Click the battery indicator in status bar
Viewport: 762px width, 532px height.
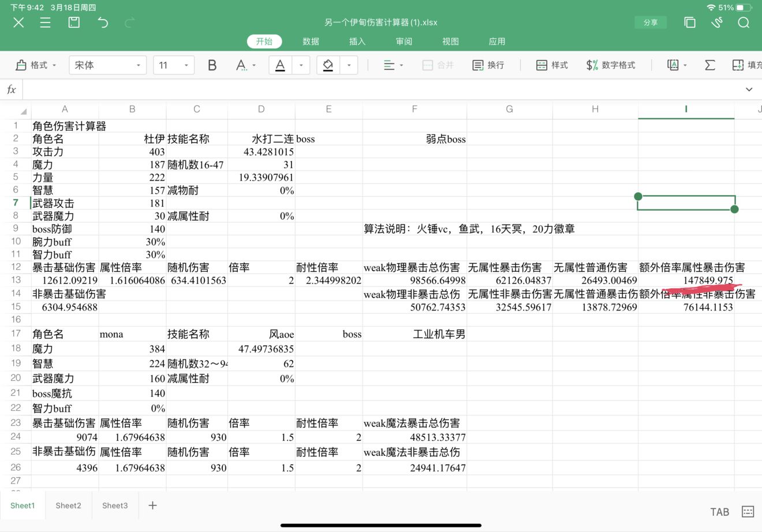744,8
